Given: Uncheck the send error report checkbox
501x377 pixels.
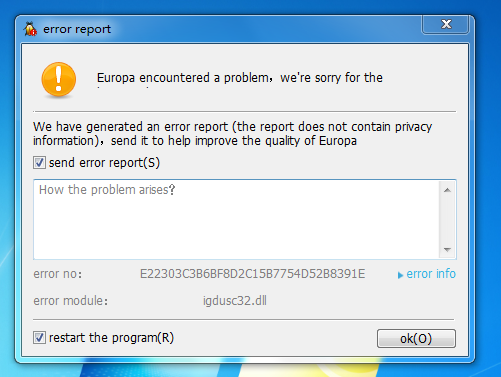Looking at the screenshot, I should [39, 163].
